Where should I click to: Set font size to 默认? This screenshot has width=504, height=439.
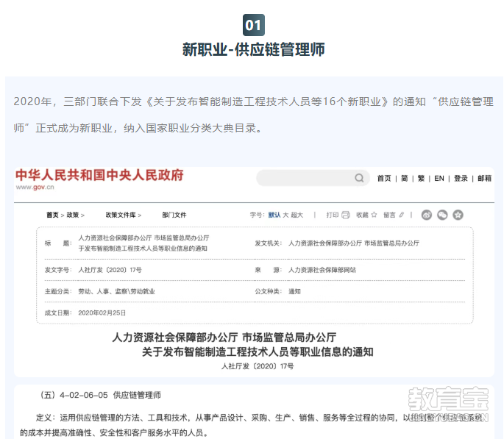click(274, 215)
